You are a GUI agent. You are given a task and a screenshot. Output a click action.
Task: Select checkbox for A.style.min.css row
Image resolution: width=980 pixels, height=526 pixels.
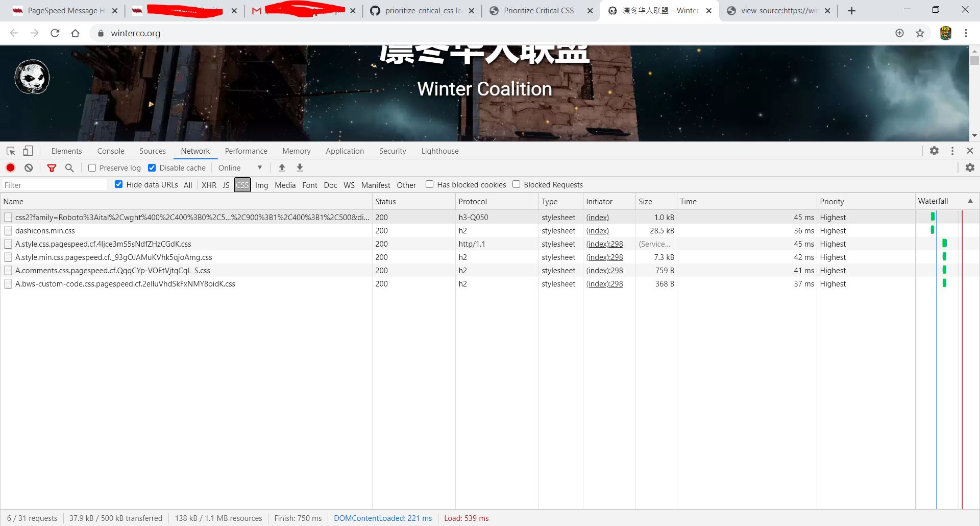tap(8, 257)
